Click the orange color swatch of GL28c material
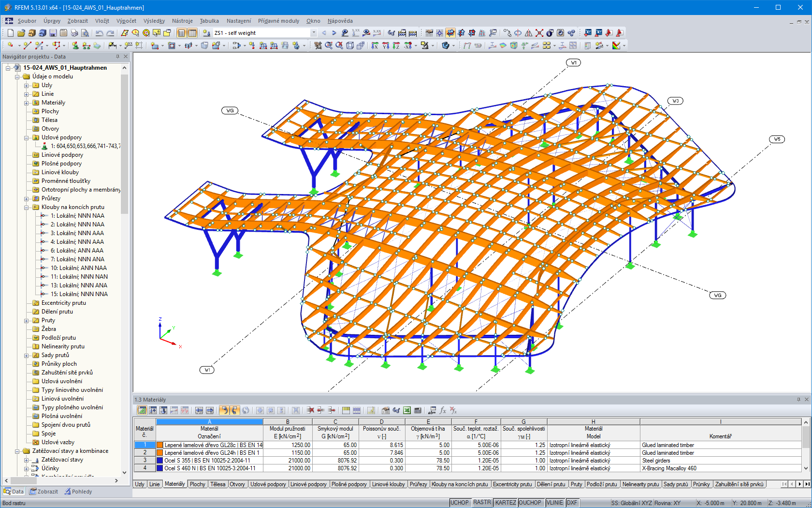This screenshot has width=812, height=508. point(160,445)
